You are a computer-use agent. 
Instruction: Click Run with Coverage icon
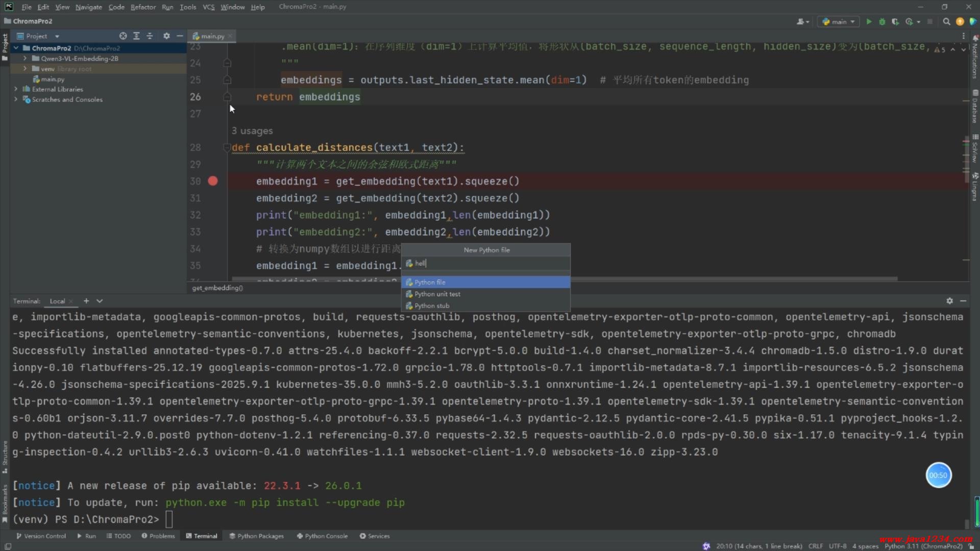pyautogui.click(x=895, y=22)
